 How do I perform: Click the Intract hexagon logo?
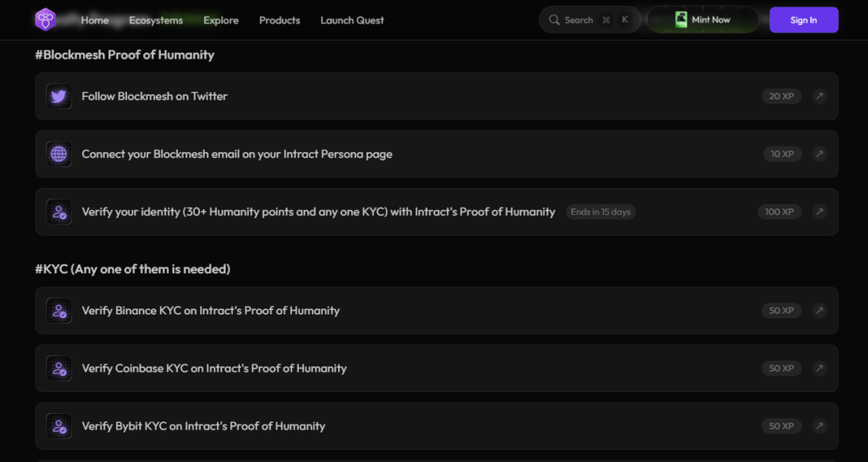click(x=45, y=20)
